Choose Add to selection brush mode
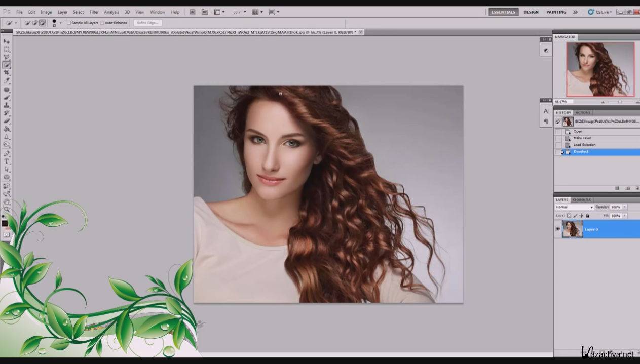This screenshot has width=640, height=364. (35, 23)
